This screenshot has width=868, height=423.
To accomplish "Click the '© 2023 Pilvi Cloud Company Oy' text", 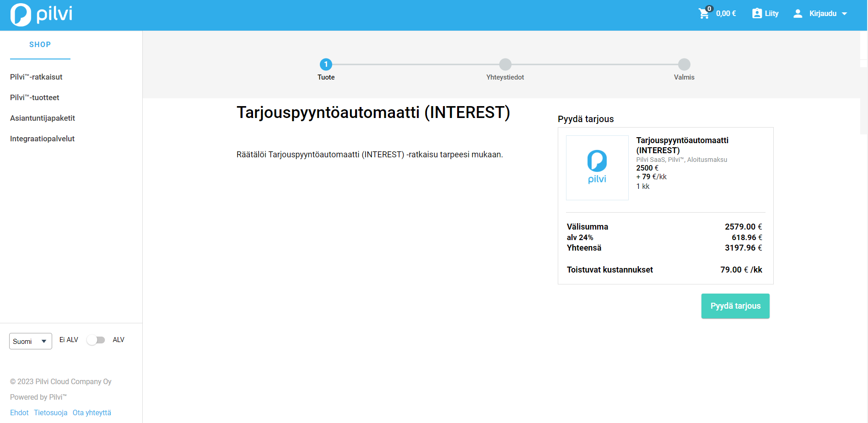I will point(61,381).
